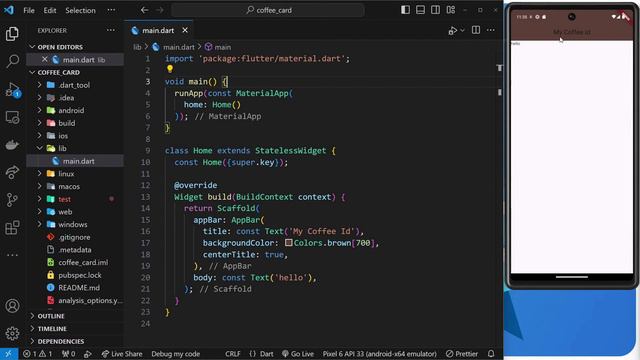This screenshot has width=640, height=360.
Task: Toggle the secondary side bar
Action: pyautogui.click(x=436, y=10)
